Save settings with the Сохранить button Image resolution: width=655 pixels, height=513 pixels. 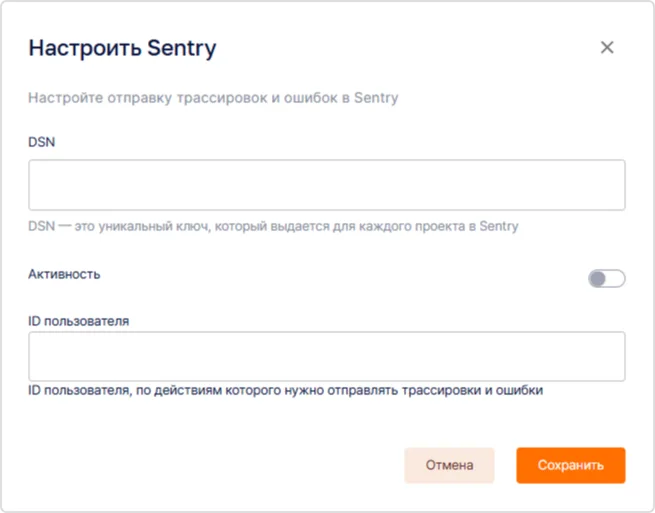[570, 465]
